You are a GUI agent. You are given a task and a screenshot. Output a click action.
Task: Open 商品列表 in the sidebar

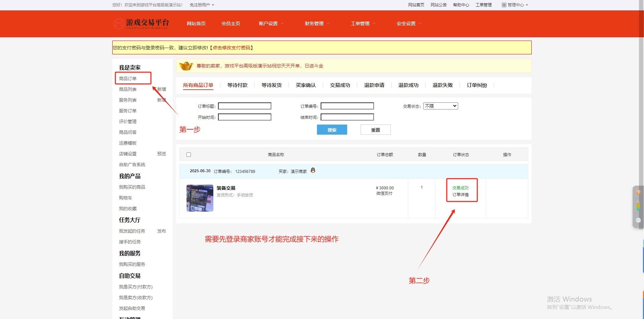pyautogui.click(x=128, y=89)
